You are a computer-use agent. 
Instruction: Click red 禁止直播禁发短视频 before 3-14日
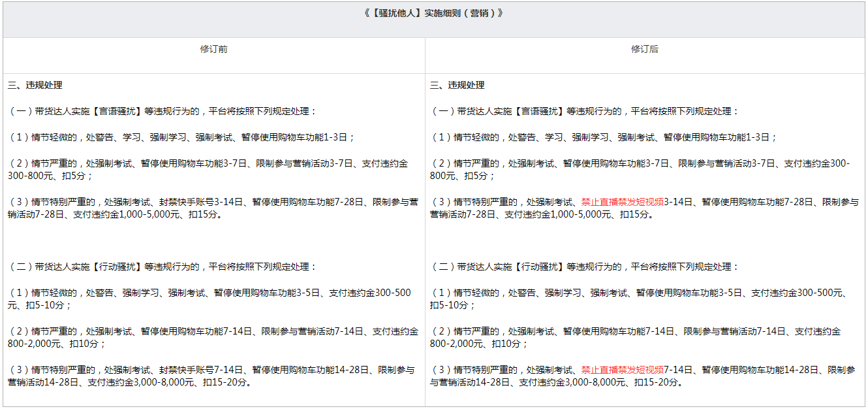tap(622, 203)
